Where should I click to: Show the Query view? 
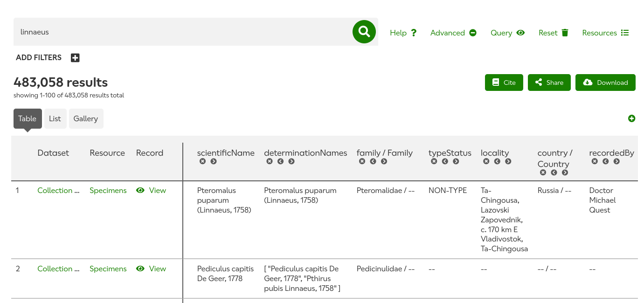coord(507,33)
